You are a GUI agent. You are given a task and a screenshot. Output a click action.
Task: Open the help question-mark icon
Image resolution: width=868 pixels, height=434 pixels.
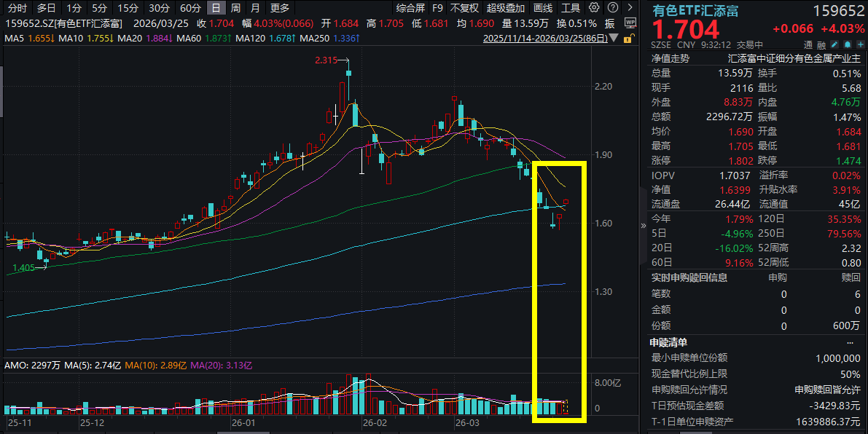click(x=612, y=8)
